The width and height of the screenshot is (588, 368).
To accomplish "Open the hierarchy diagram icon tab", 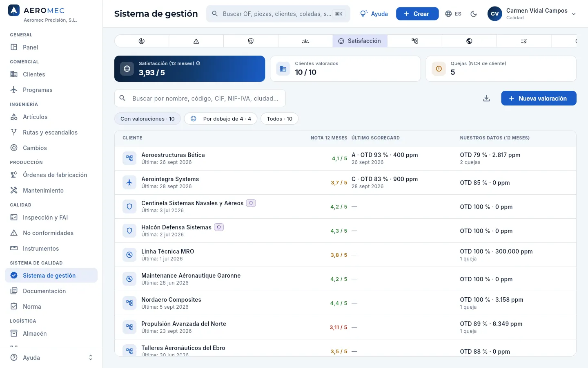I will [x=414, y=41].
